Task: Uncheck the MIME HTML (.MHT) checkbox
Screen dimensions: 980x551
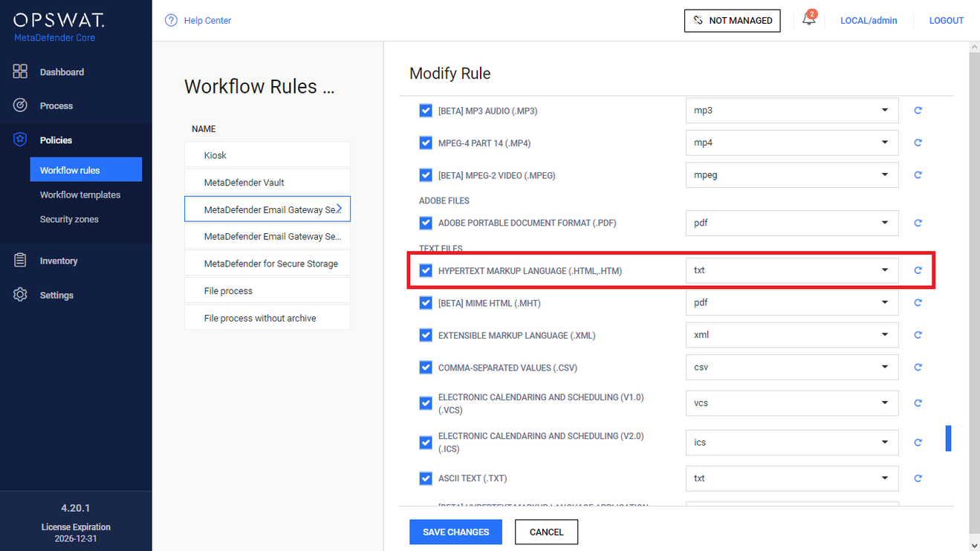Action: click(426, 303)
